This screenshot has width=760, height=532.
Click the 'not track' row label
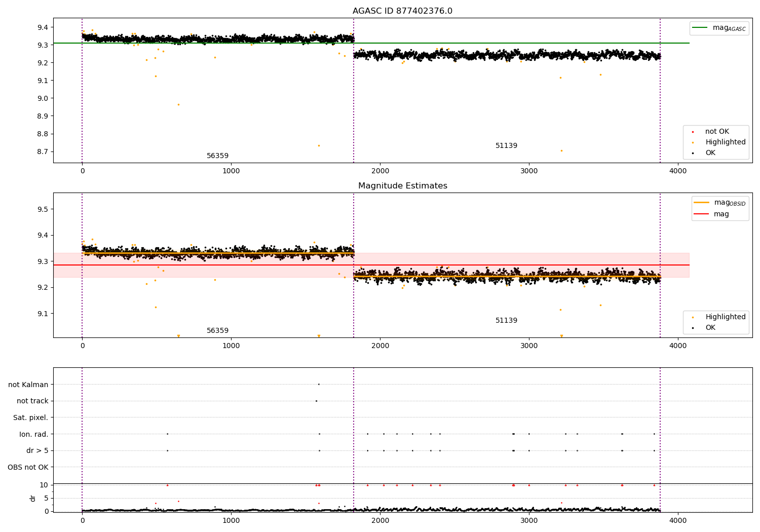[32, 401]
